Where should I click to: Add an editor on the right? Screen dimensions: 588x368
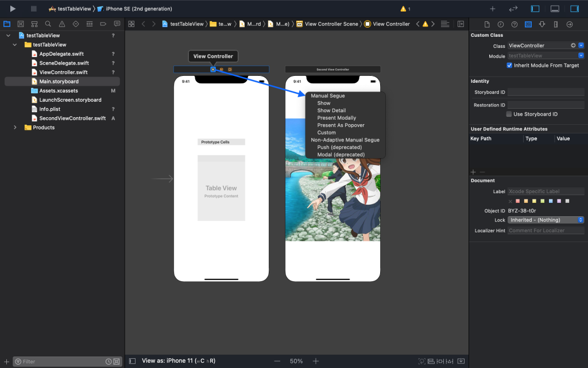(x=461, y=24)
